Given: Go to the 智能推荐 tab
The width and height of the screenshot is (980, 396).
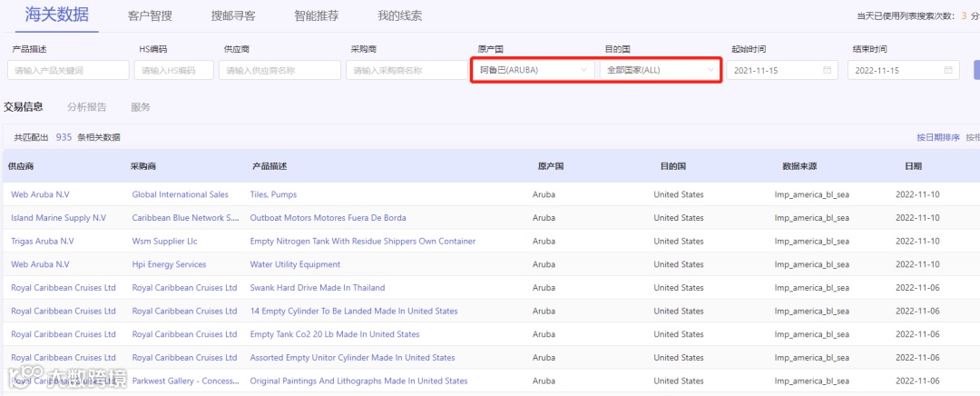Looking at the screenshot, I should (x=317, y=16).
